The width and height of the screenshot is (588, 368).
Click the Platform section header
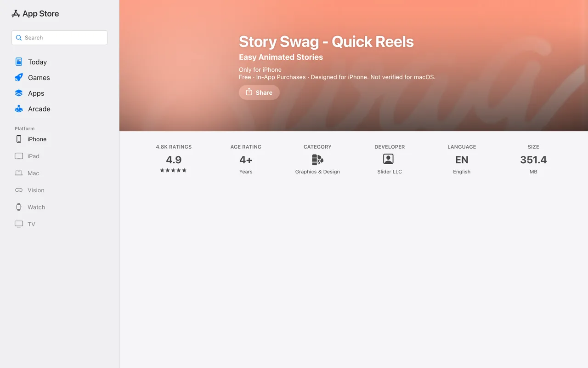point(24,129)
